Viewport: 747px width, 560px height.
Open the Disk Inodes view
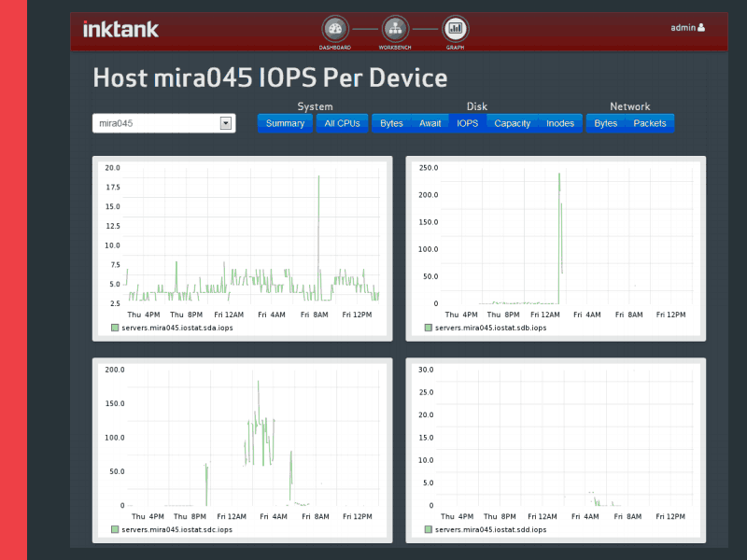(560, 123)
